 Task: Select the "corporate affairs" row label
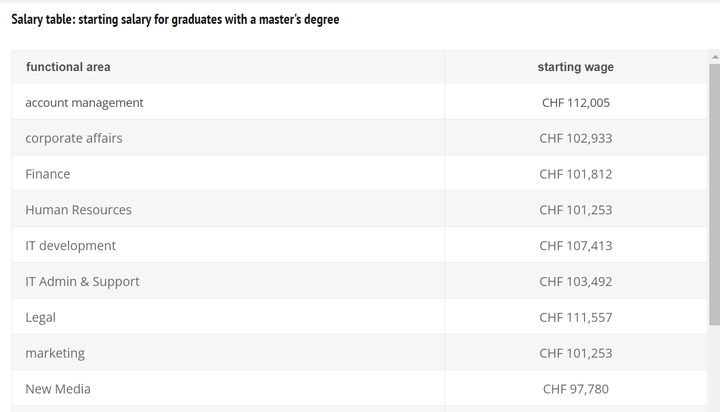coord(74,138)
